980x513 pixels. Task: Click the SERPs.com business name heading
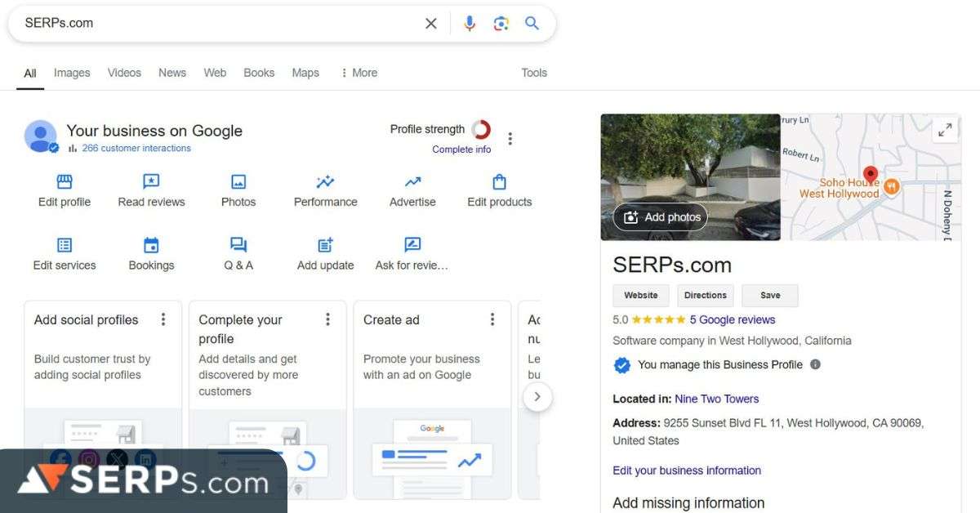[672, 265]
